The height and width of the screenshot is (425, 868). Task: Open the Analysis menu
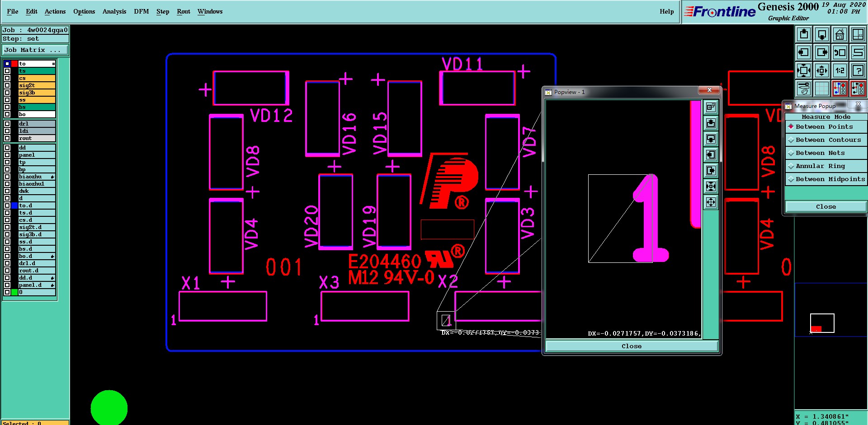[114, 11]
